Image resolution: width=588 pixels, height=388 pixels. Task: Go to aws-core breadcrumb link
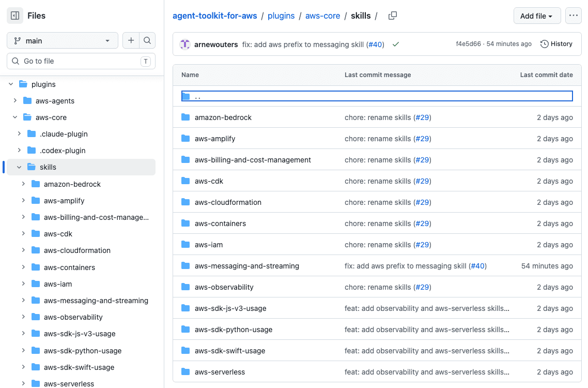322,16
